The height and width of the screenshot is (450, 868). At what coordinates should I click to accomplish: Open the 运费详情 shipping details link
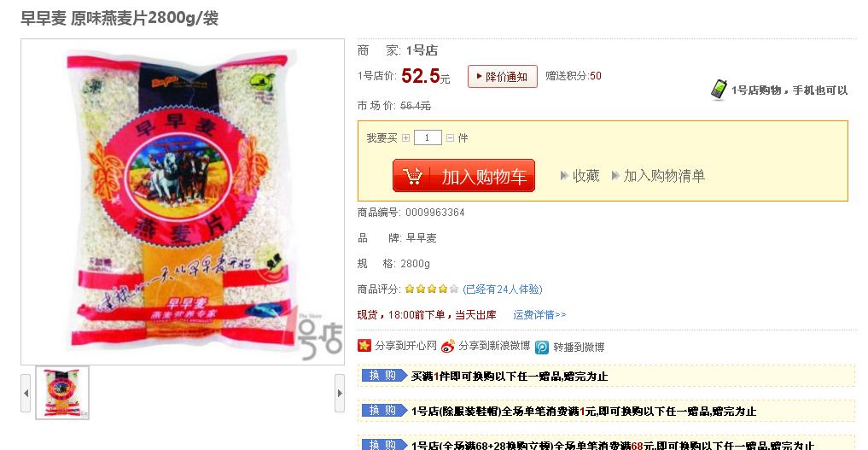[539, 314]
